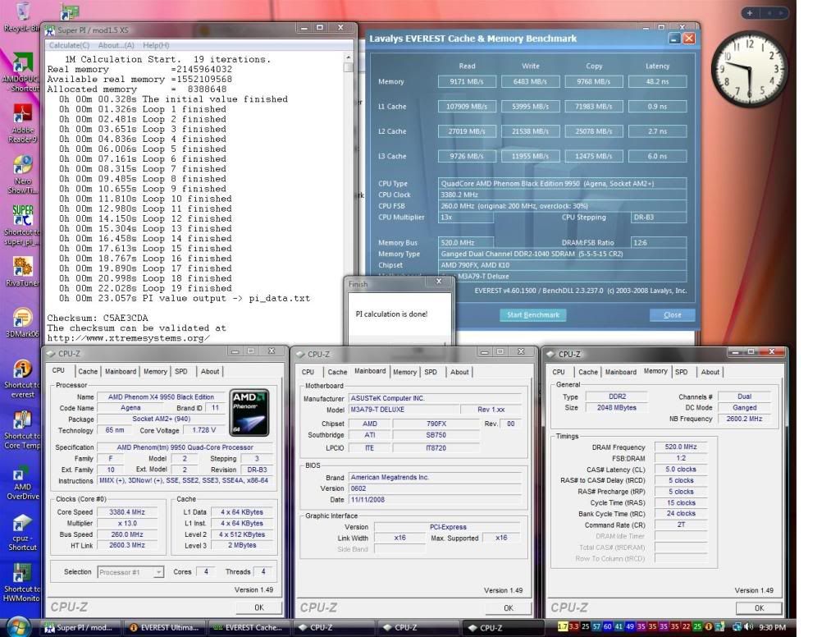Click the sidebar add gadget plus button
The width and height of the screenshot is (840, 637).
pyautogui.click(x=750, y=13)
